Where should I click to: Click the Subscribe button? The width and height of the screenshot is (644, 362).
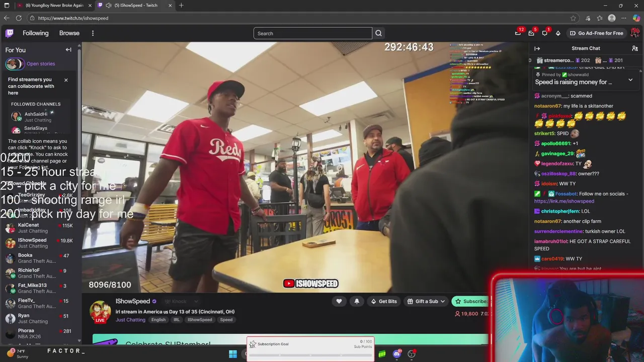471,301
